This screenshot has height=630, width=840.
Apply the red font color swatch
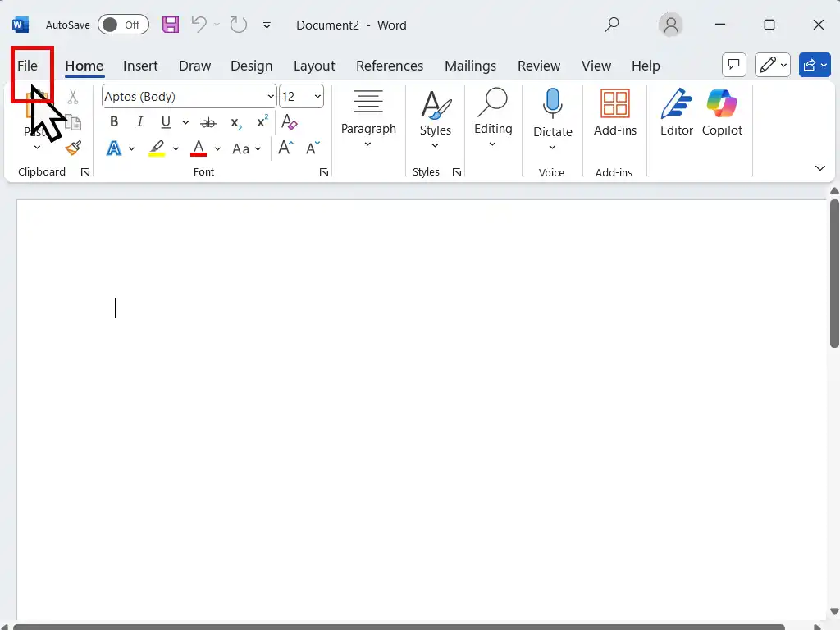[198, 148]
